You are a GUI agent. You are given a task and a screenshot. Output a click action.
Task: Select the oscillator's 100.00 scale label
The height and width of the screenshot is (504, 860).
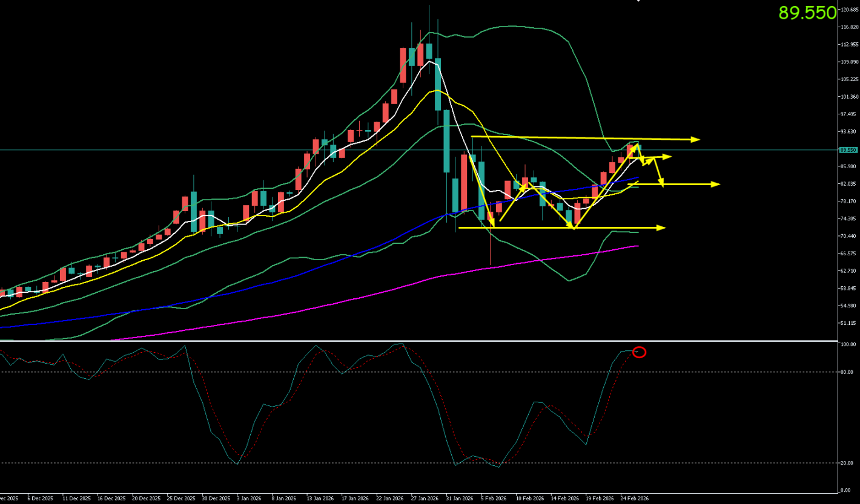(x=846, y=344)
